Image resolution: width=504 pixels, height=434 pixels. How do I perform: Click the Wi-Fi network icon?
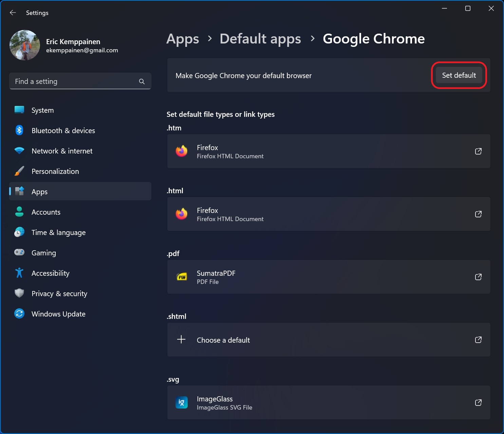tap(19, 151)
